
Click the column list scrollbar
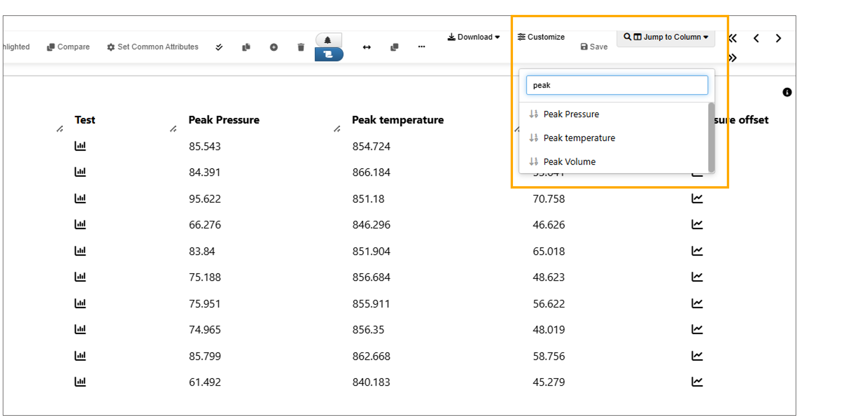(x=711, y=137)
